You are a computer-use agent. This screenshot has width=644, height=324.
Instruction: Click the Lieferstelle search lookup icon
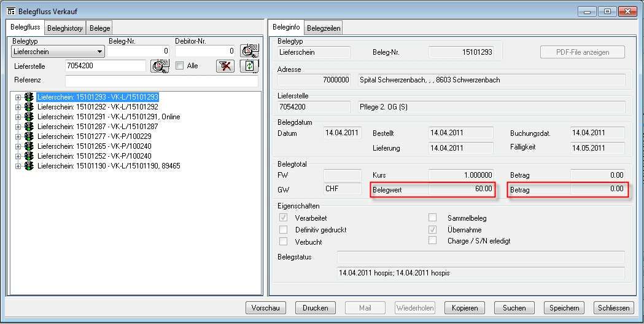[160, 66]
